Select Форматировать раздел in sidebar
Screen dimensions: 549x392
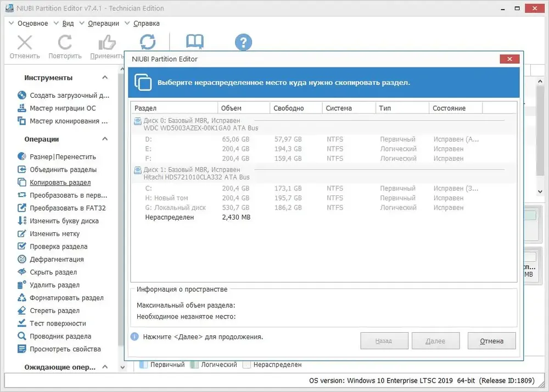tap(60, 298)
